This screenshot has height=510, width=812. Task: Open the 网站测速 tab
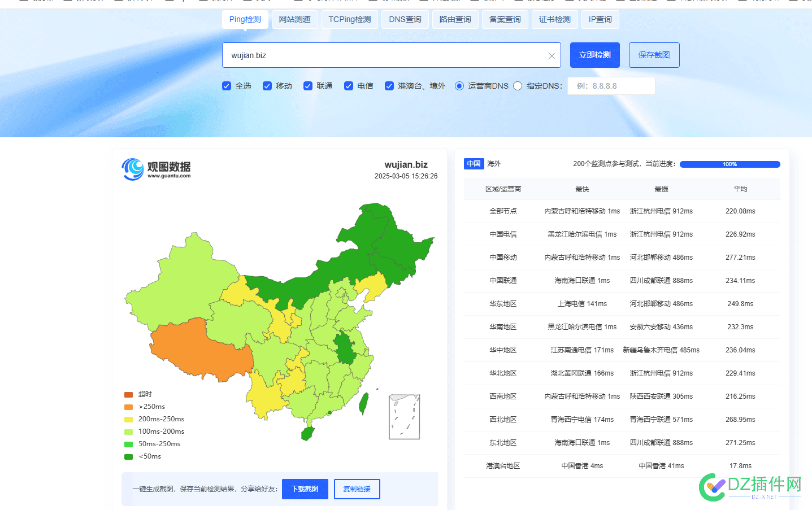click(294, 19)
